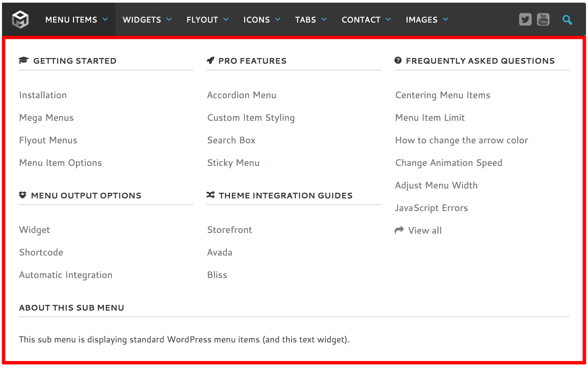Open the YouTube social icon
The height and width of the screenshot is (365, 588).
[x=543, y=20]
